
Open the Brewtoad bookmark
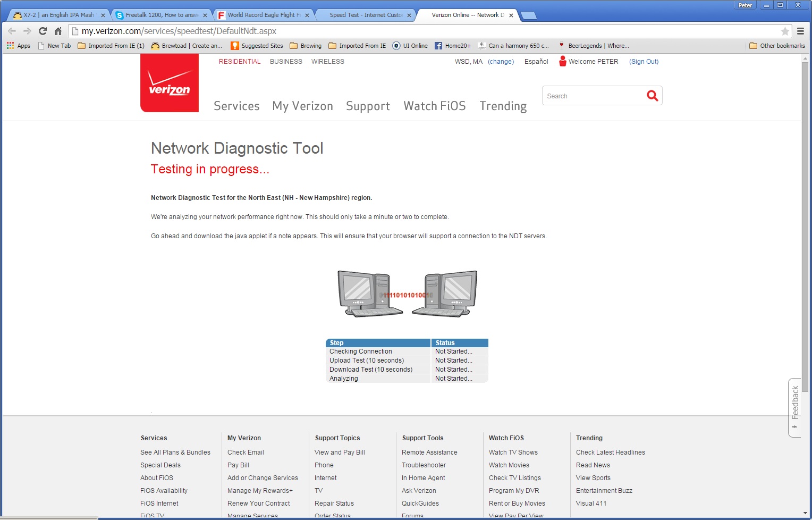[x=187, y=46]
